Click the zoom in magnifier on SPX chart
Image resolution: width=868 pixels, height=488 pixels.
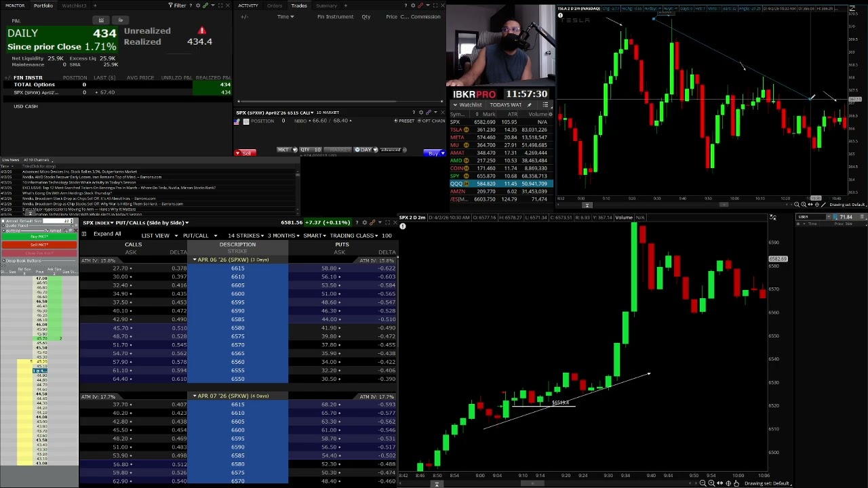pos(711,483)
